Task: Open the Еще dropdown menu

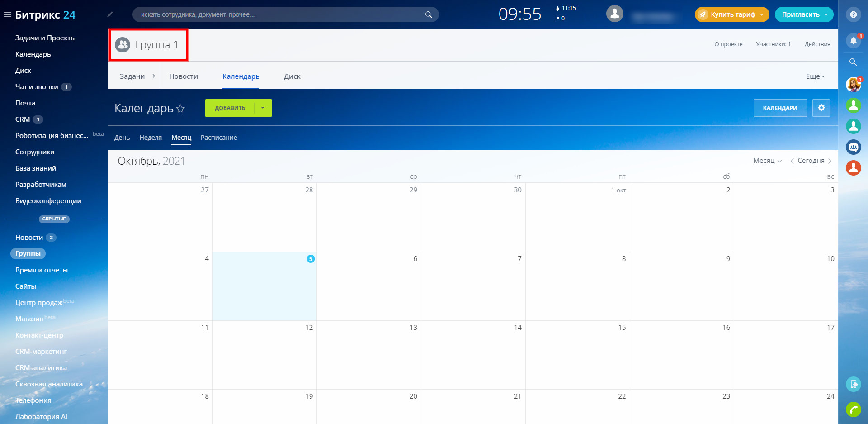Action: click(815, 76)
